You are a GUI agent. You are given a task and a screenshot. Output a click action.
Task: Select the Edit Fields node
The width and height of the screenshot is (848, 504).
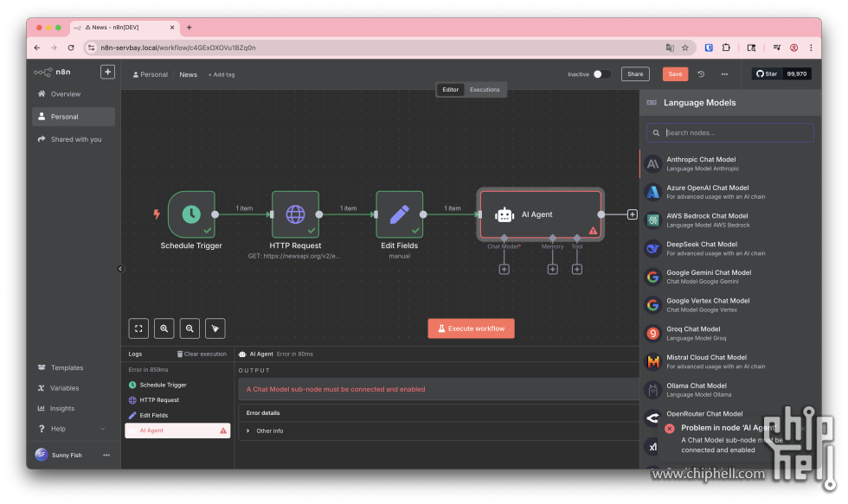tap(399, 214)
